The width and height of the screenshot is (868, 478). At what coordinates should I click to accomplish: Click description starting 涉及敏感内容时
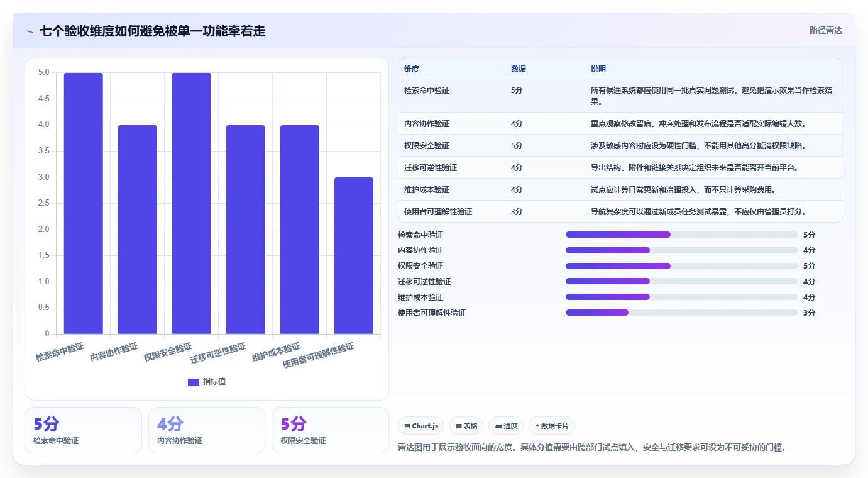pyautogui.click(x=698, y=146)
